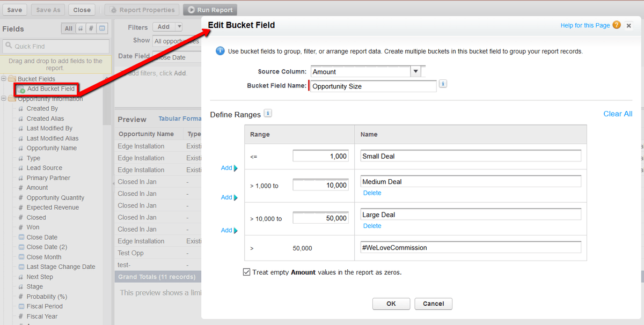Collapse the Opportunity Information tree node
This screenshot has height=325, width=644.
coord(4,99)
